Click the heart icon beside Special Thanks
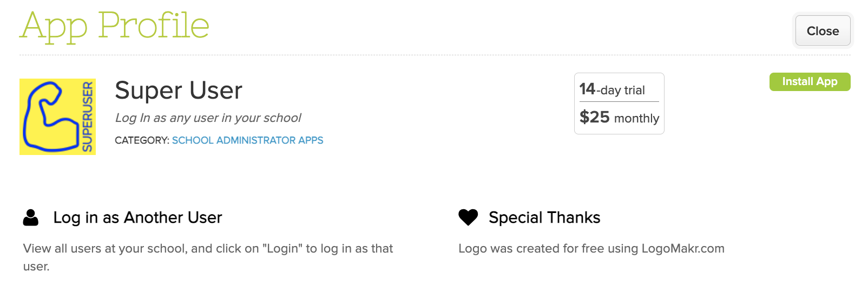The image size is (868, 284). (468, 217)
